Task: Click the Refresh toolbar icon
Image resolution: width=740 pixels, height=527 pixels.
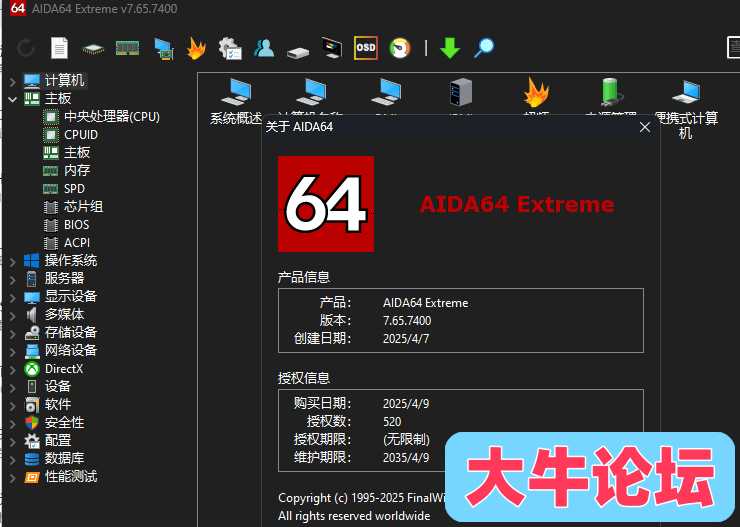Action: [26, 48]
